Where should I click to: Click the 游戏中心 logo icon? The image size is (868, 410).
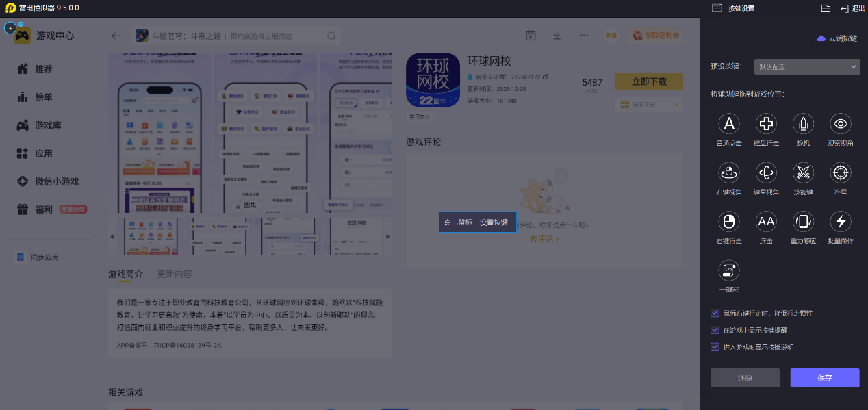[x=22, y=36]
